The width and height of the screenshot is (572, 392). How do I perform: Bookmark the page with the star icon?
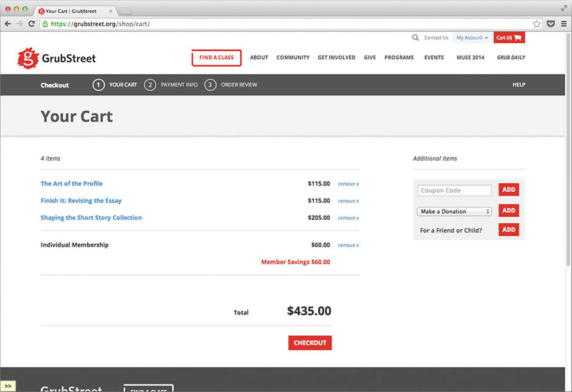pos(537,24)
